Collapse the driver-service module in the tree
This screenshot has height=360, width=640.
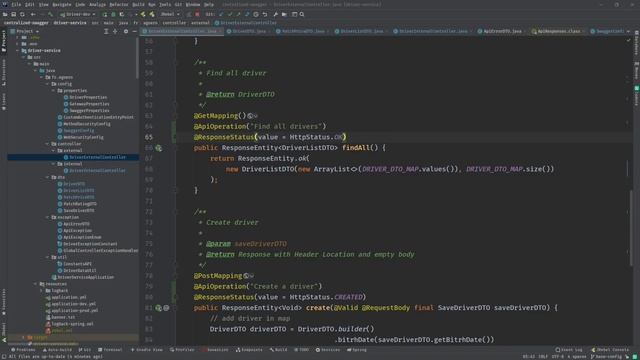point(18,51)
